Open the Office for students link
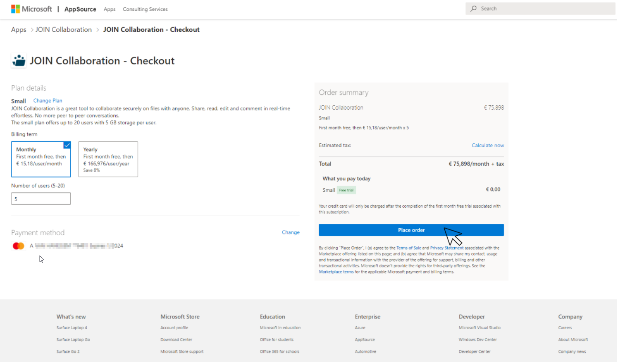The width and height of the screenshot is (617, 364). [276, 340]
